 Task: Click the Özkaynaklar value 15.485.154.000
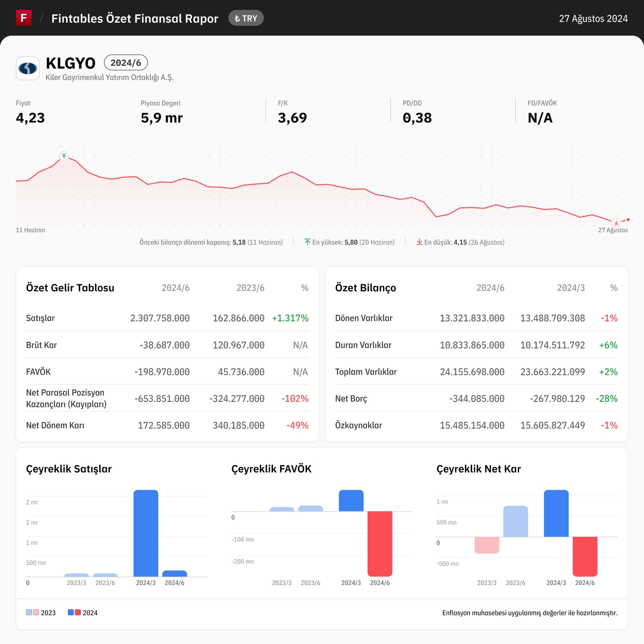(472, 425)
